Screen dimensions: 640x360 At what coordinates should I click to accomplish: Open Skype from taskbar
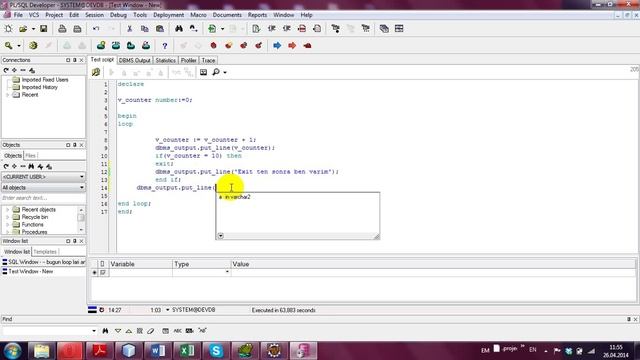click(x=216, y=351)
